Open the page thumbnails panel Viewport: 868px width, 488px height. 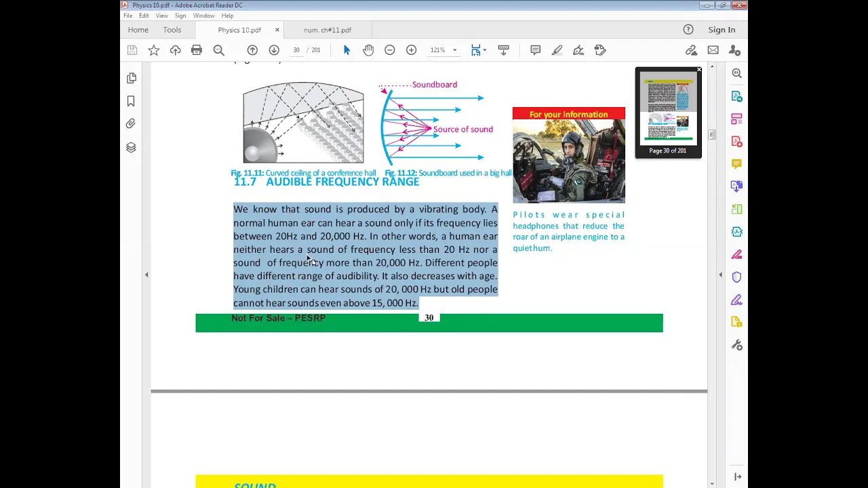tap(131, 79)
